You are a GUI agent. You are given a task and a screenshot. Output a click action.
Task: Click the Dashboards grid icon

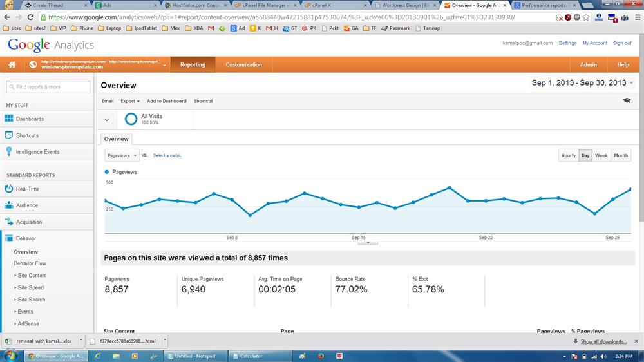(x=8, y=119)
